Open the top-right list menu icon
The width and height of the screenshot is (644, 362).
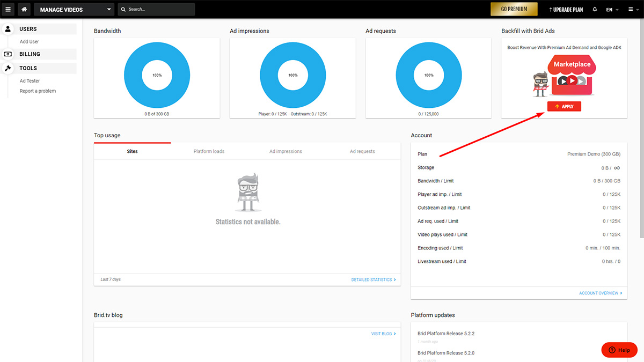[632, 10]
